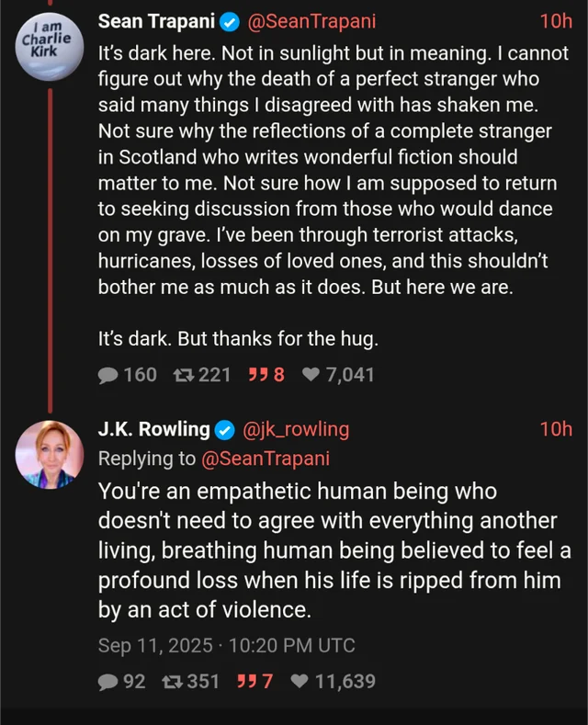The width and height of the screenshot is (588, 725).
Task: Click reply icon on J.K. Rowling's tweet
Action: pos(108,682)
